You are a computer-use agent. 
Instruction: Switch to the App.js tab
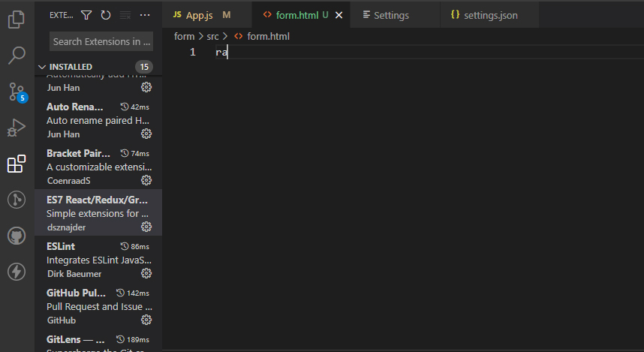[199, 15]
